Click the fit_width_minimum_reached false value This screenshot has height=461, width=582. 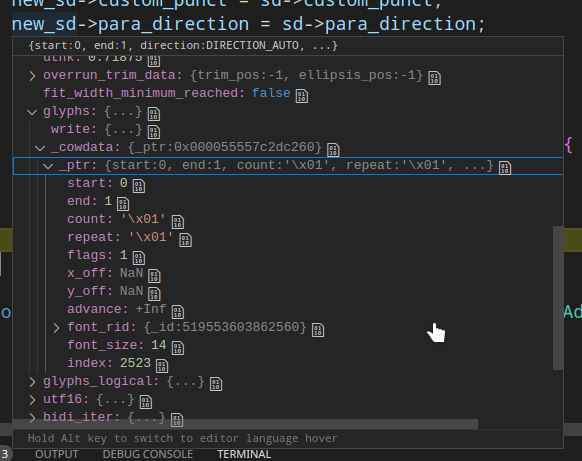[271, 93]
